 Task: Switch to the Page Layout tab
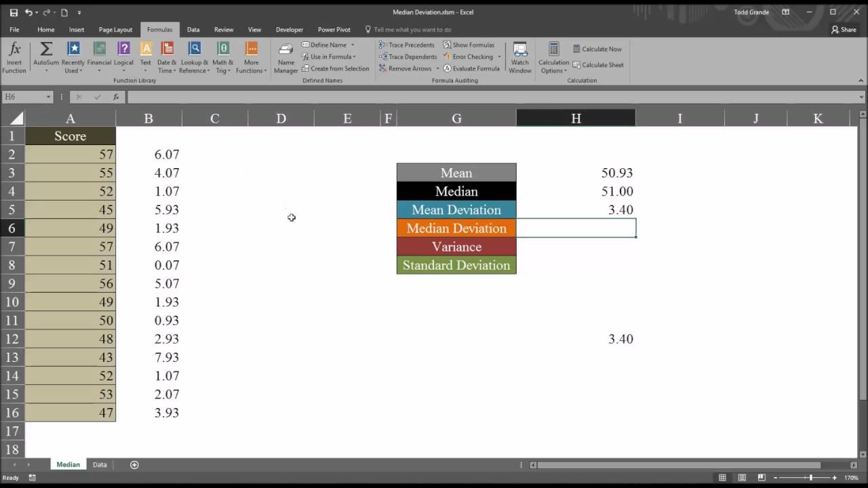(115, 30)
